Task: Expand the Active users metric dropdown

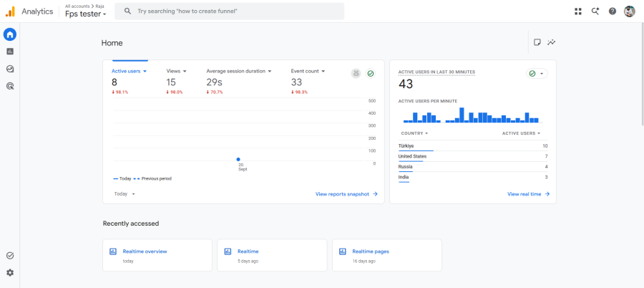Action: click(x=129, y=71)
